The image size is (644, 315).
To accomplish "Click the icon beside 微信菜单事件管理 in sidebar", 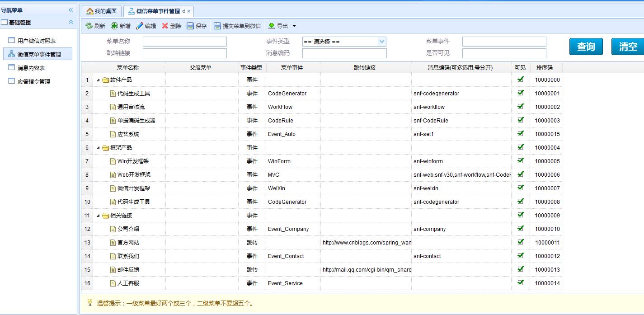I will (x=12, y=54).
